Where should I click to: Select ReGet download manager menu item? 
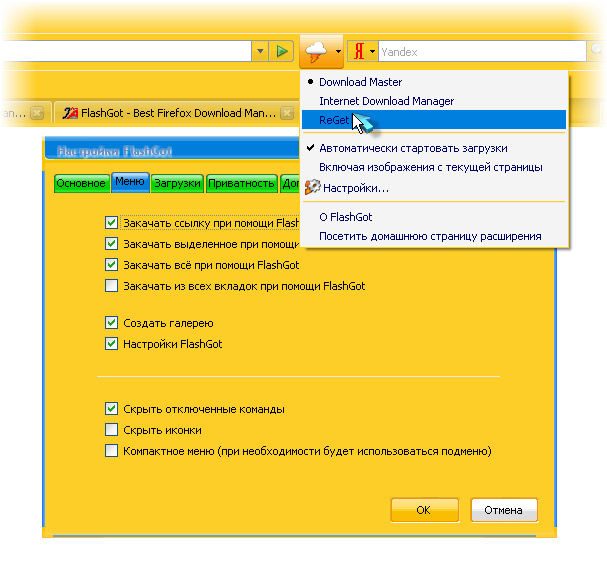434,120
